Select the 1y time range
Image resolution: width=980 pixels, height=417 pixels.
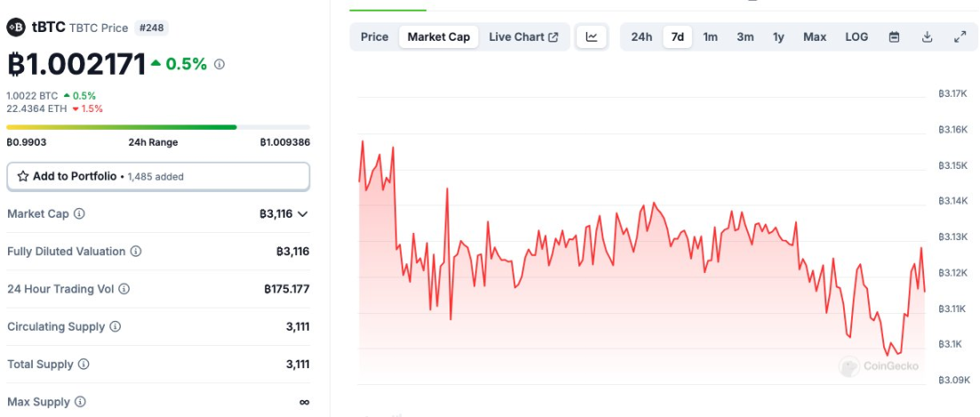pyautogui.click(x=778, y=37)
